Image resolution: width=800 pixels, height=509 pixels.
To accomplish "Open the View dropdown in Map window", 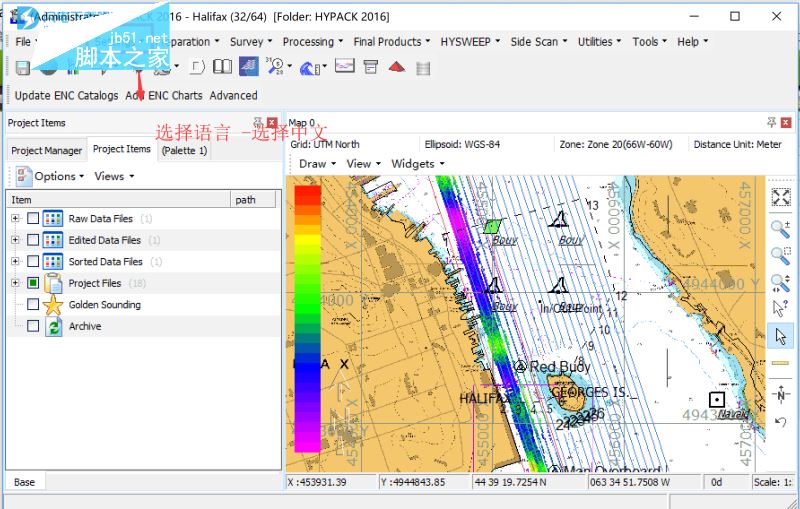I will (364, 164).
